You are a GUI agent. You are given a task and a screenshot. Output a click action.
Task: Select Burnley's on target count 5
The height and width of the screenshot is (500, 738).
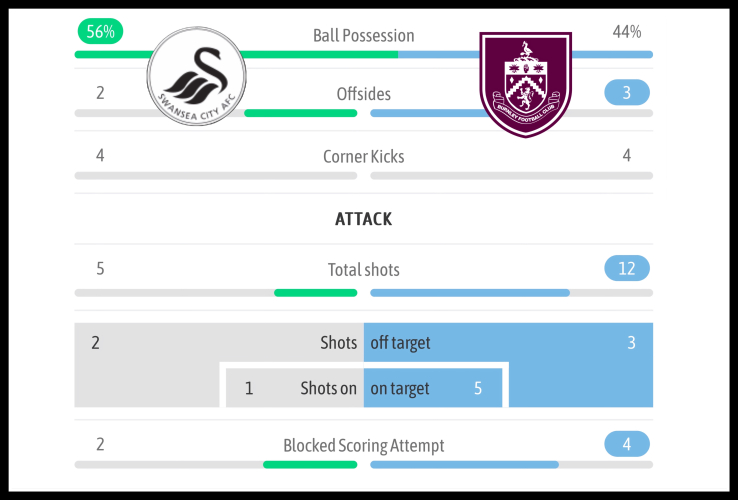478,388
